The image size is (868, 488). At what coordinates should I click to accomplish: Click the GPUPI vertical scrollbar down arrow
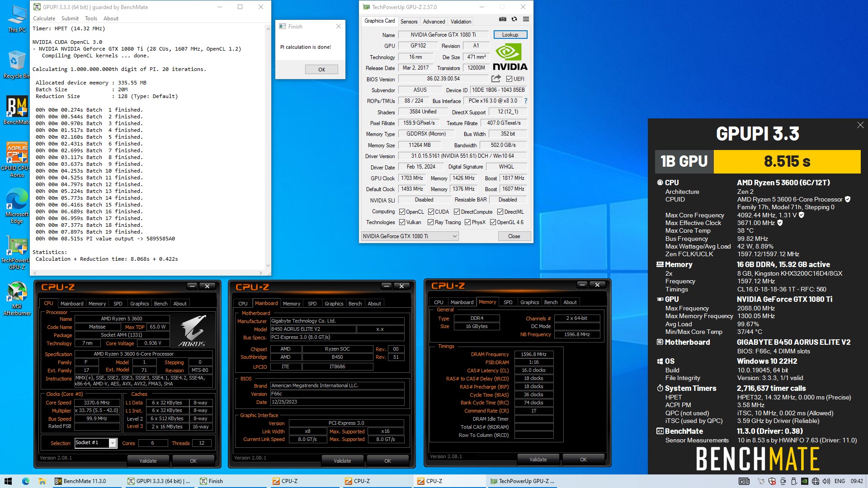tap(268, 266)
